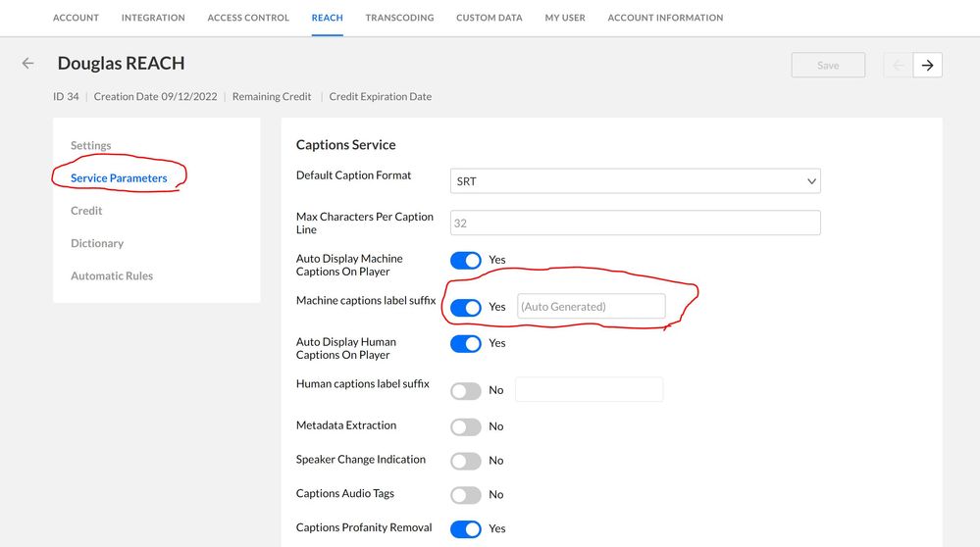Go to next profile with right arrow button
The image size is (980, 547).
tap(927, 65)
